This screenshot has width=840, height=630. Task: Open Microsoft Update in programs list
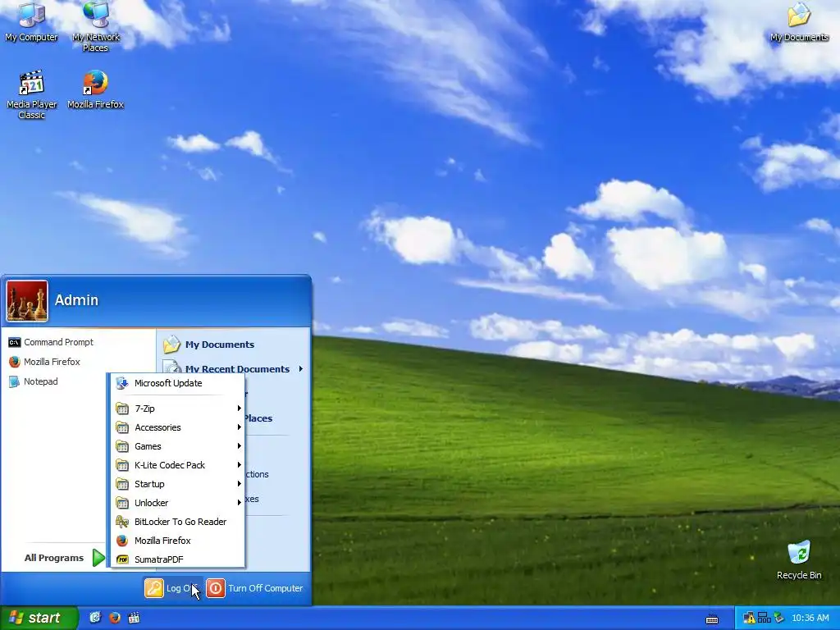177,383
